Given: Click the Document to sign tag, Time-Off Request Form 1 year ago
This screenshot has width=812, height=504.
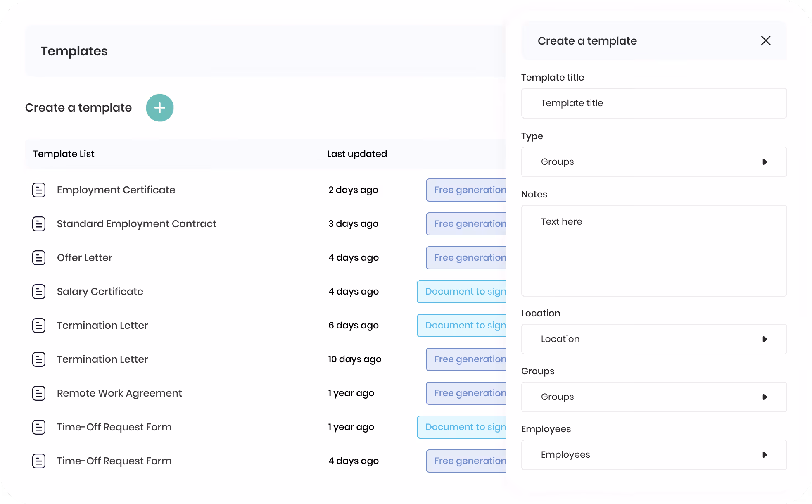Looking at the screenshot, I should (x=462, y=427).
